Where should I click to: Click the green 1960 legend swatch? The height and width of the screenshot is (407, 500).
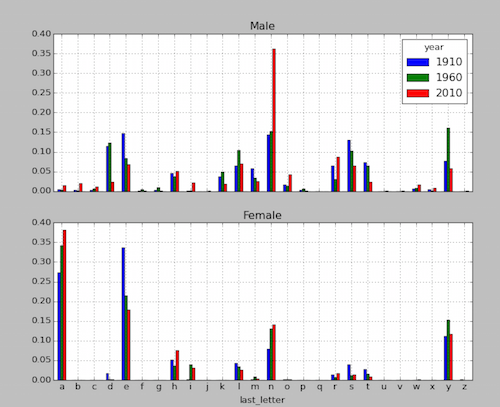point(418,78)
